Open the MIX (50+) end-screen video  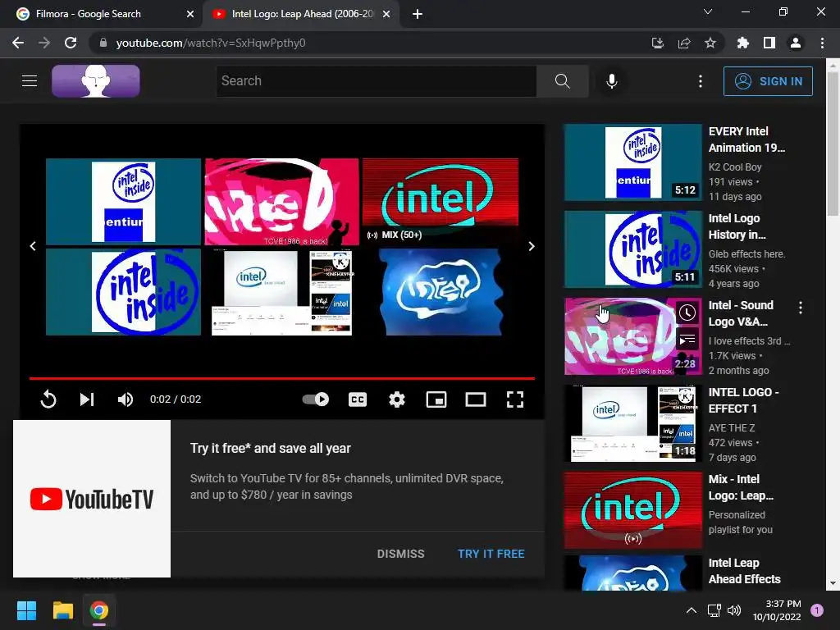(x=441, y=202)
